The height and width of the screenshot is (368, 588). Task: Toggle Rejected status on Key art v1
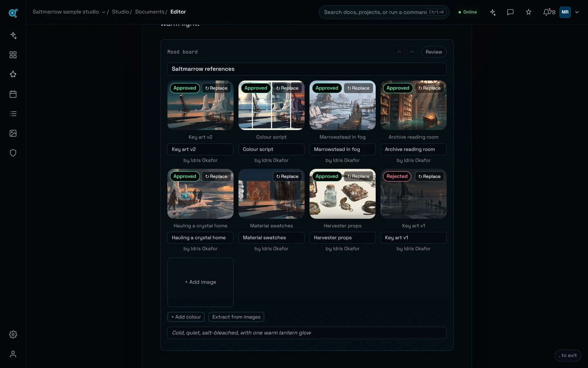click(x=397, y=176)
